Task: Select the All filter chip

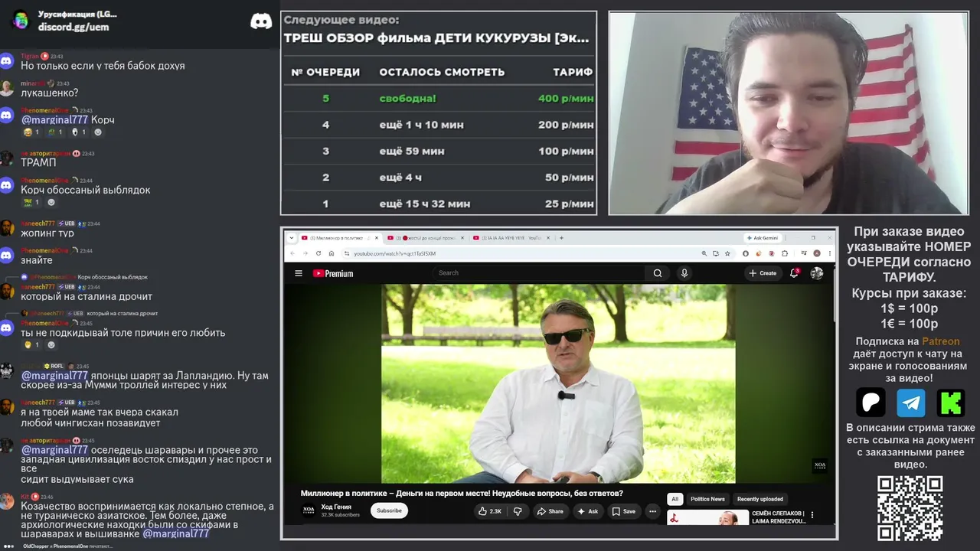Action: pyautogui.click(x=675, y=499)
